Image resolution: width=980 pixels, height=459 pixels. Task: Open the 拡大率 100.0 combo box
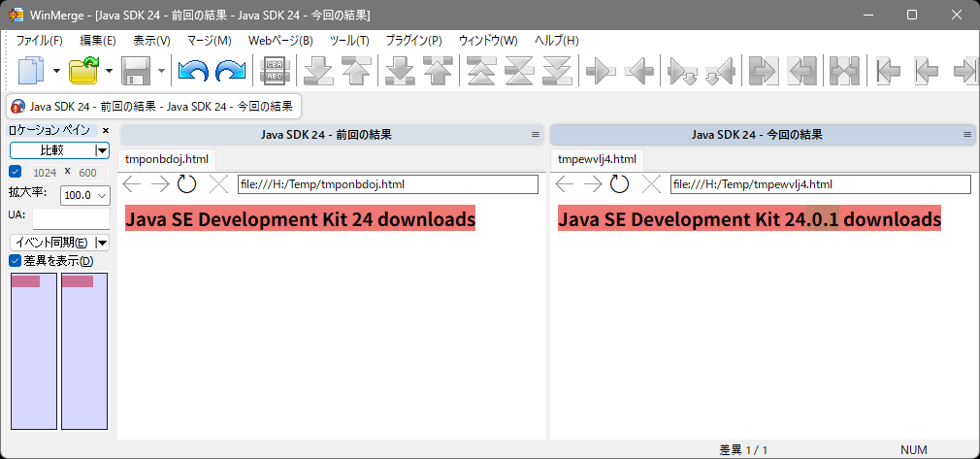coord(85,195)
